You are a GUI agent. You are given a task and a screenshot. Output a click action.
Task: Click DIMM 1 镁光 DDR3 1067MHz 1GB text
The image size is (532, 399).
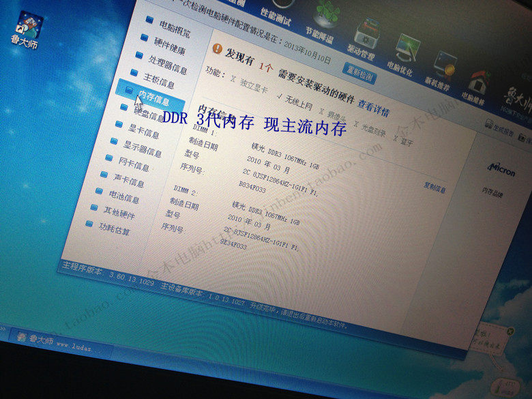tap(285, 156)
